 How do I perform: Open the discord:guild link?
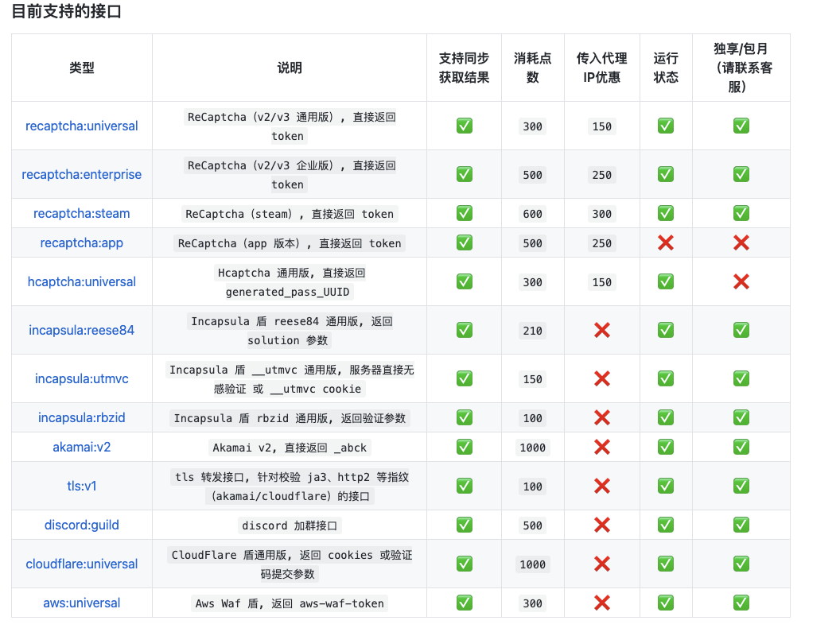(x=81, y=525)
